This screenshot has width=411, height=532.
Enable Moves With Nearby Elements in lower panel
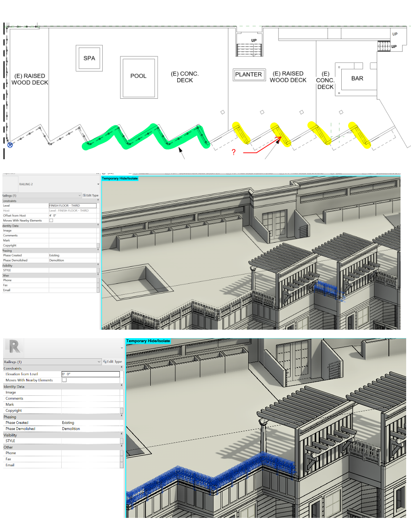(64, 380)
